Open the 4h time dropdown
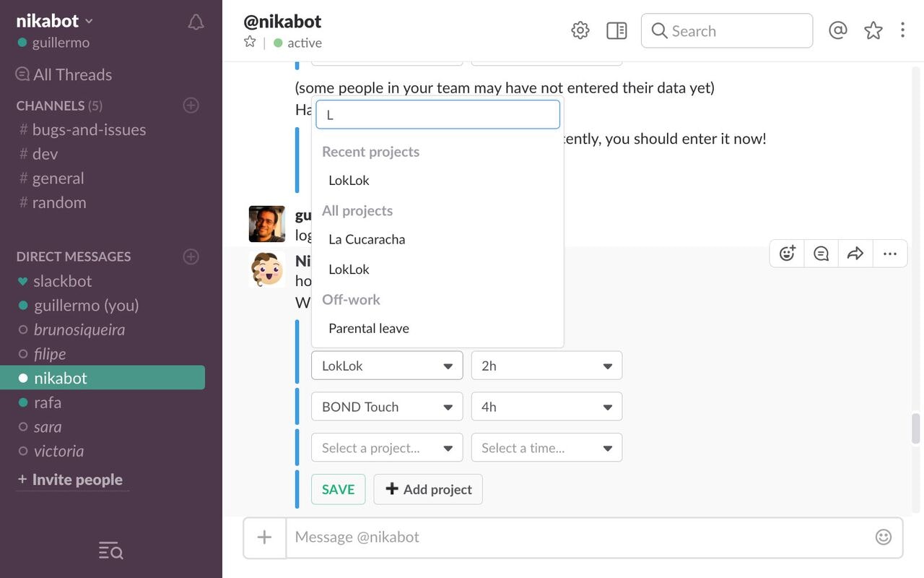The height and width of the screenshot is (578, 924). 546,407
